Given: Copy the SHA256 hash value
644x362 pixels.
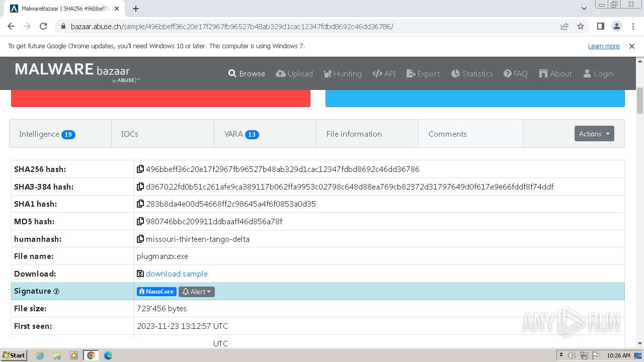Looking at the screenshot, I should point(140,169).
